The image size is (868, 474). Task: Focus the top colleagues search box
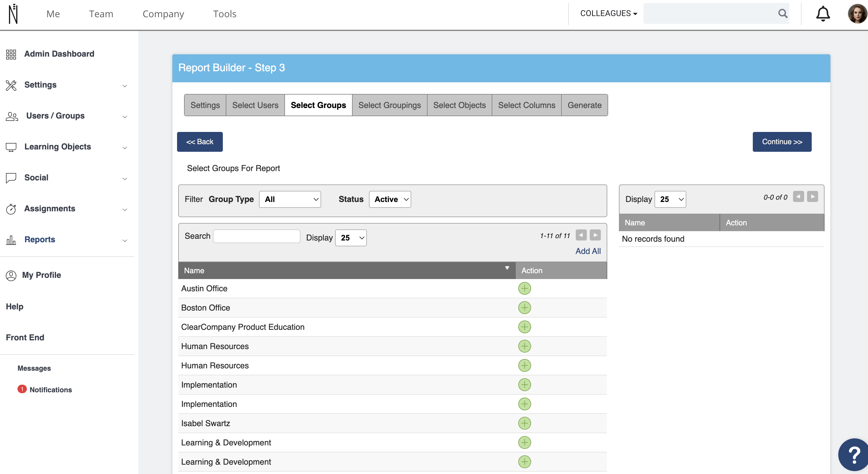[716, 13]
